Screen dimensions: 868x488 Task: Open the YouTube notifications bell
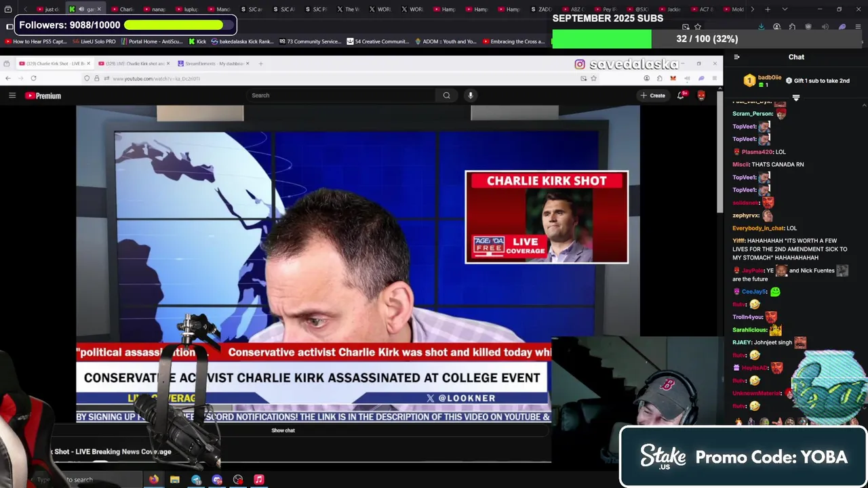681,96
